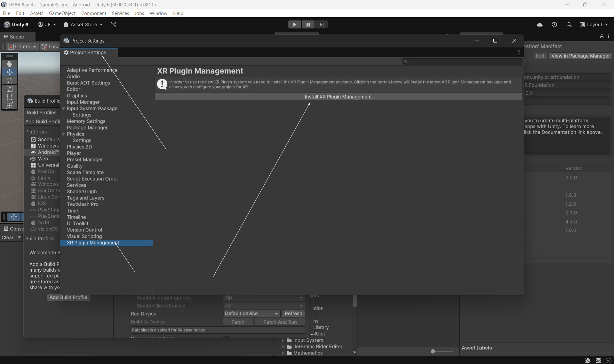Open the Default device Run Device dropdown
Screen dimensions: 614x364
pyautogui.click(x=251, y=314)
